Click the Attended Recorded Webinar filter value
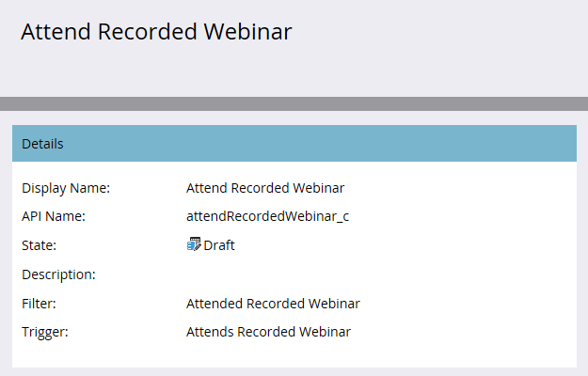 [273, 304]
